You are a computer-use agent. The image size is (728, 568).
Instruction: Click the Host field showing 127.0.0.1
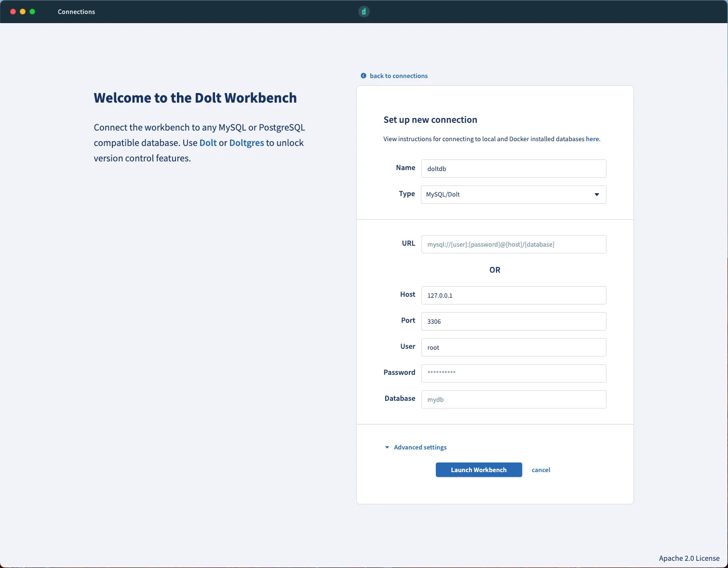pyautogui.click(x=513, y=295)
